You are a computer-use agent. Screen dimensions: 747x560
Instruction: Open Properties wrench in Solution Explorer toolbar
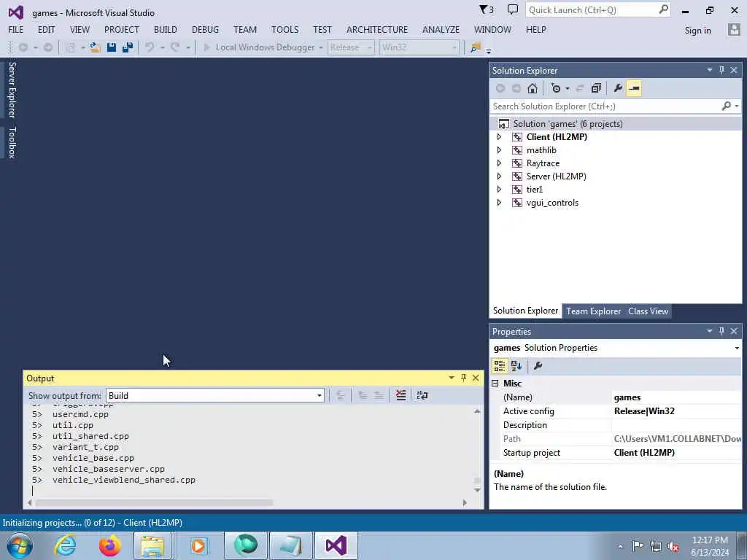pos(618,88)
